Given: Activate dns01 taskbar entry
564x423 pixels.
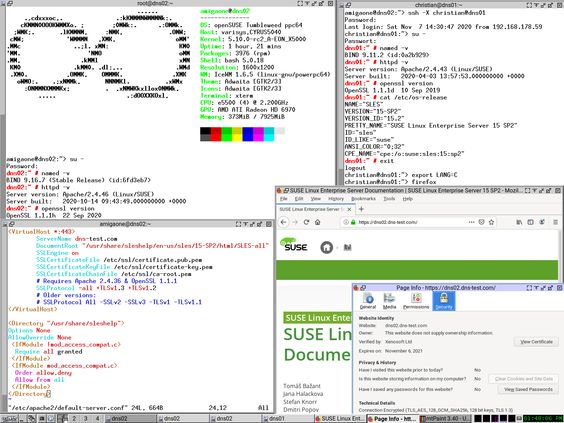Looking at the screenshot, I should click(x=287, y=419).
